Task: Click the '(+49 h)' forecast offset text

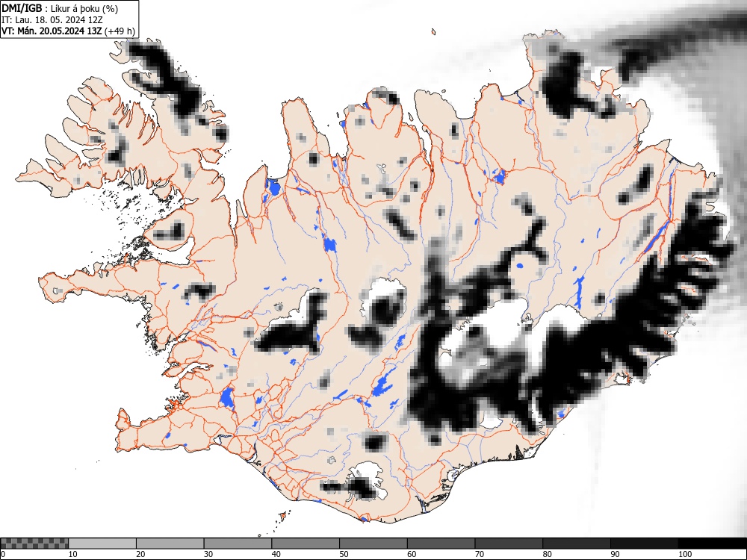Action: (120, 31)
